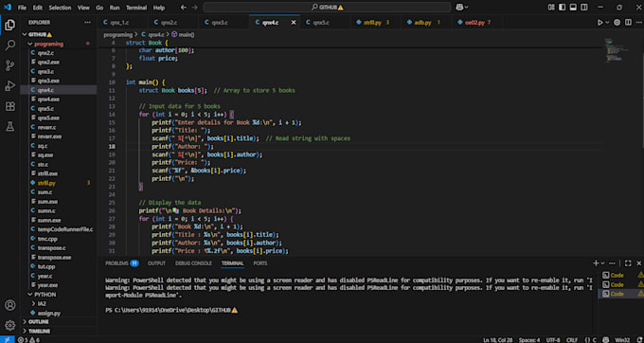This screenshot has width=644, height=343.
Task: Open the Copilot chat icon in title bar
Action: pyautogui.click(x=459, y=8)
